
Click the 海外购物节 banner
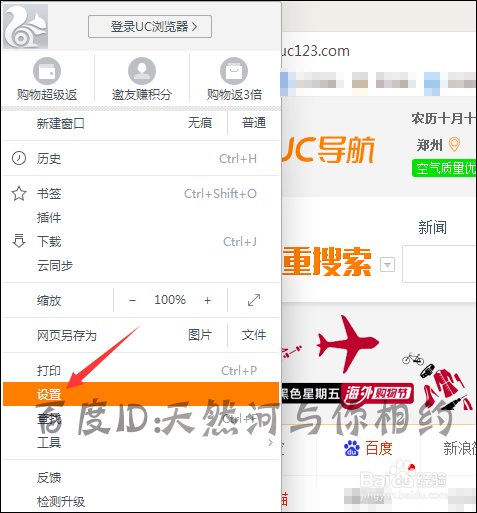378,394
